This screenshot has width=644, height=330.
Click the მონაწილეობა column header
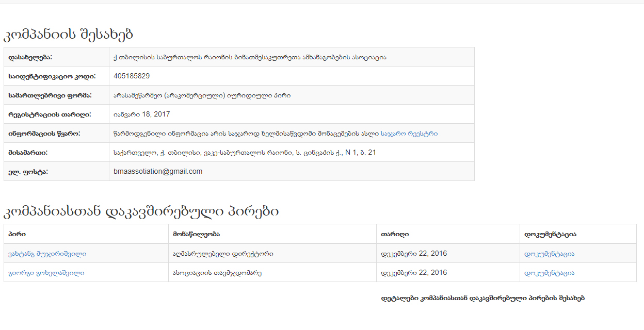pyautogui.click(x=196, y=234)
